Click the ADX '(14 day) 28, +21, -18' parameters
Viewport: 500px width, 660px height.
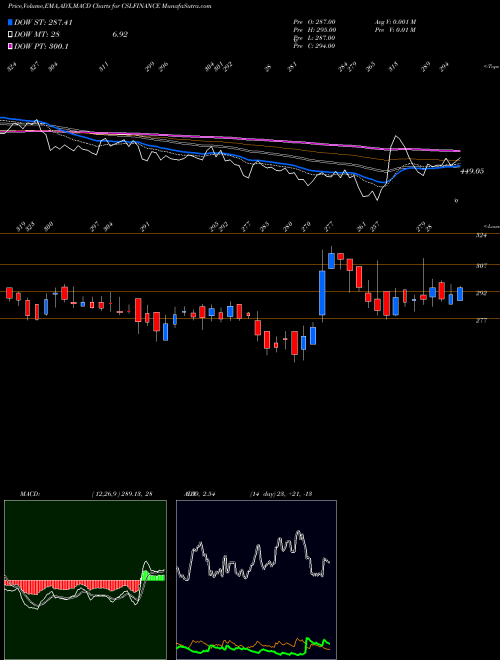click(x=280, y=494)
